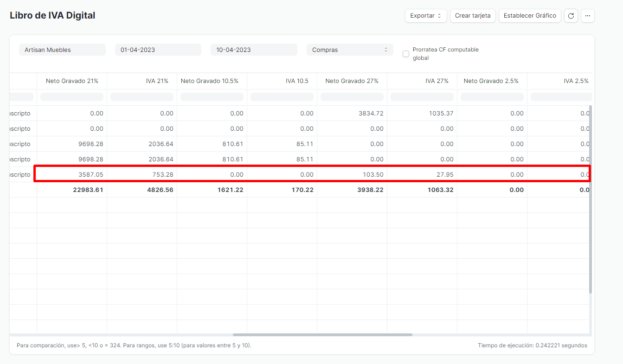Click the Establecer Gráfico button
The height and width of the screenshot is (364, 623).
(530, 16)
